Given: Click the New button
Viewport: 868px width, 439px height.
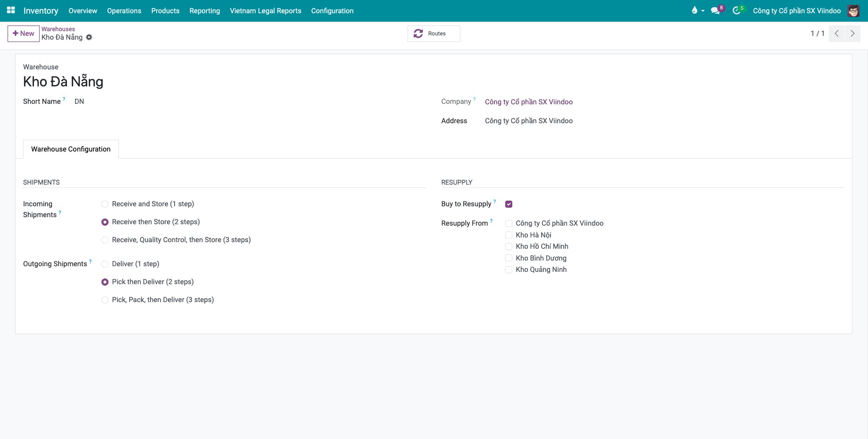Looking at the screenshot, I should (24, 34).
